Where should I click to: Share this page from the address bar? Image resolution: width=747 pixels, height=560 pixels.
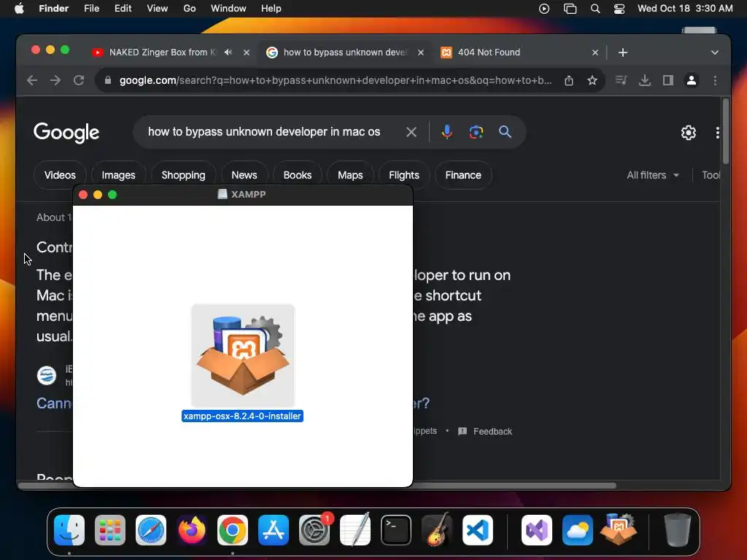point(569,80)
